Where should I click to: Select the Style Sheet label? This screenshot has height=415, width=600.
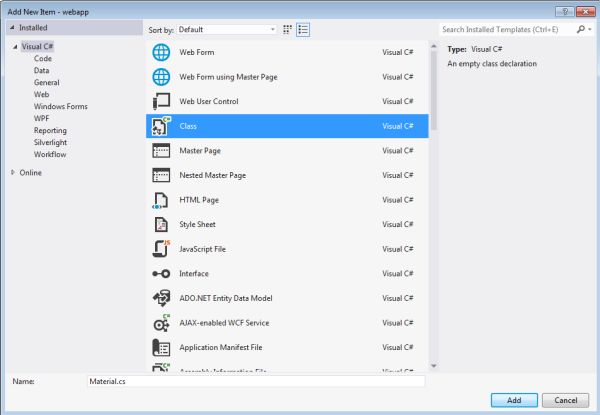[x=197, y=225]
